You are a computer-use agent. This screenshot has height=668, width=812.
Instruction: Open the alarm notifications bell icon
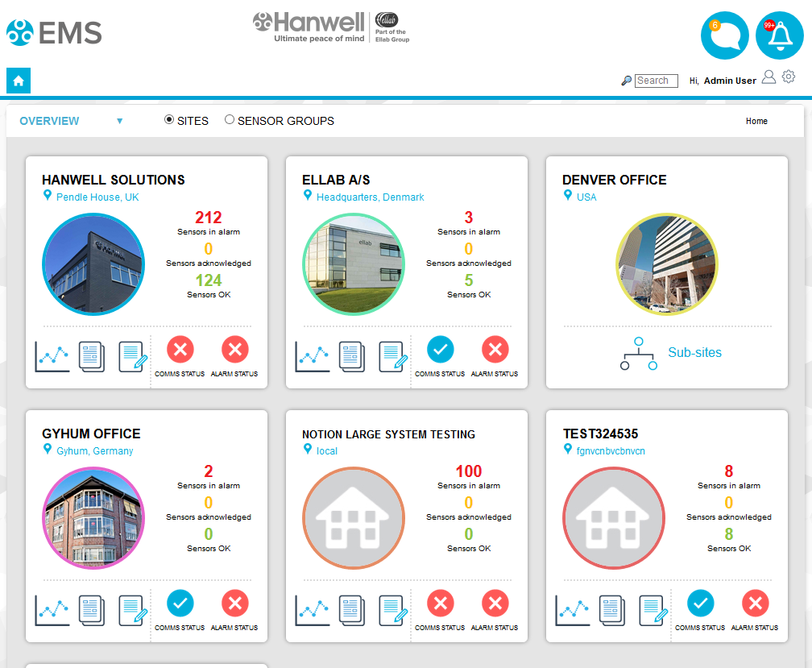point(780,35)
